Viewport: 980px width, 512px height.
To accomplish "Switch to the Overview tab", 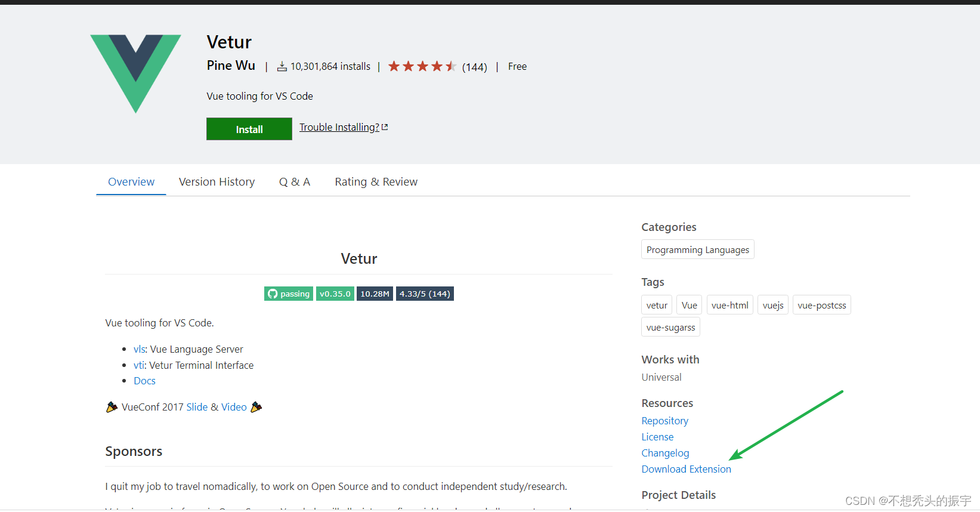I will [x=131, y=182].
